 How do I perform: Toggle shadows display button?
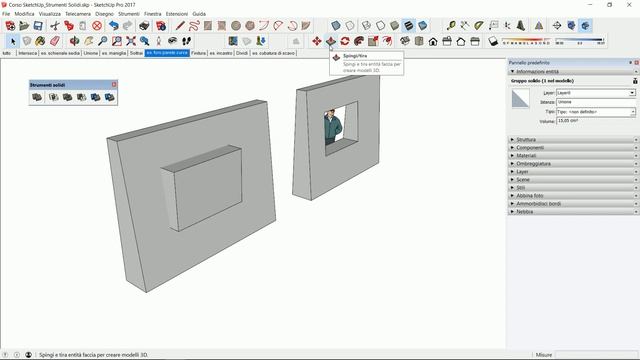pyautogui.click(x=493, y=41)
